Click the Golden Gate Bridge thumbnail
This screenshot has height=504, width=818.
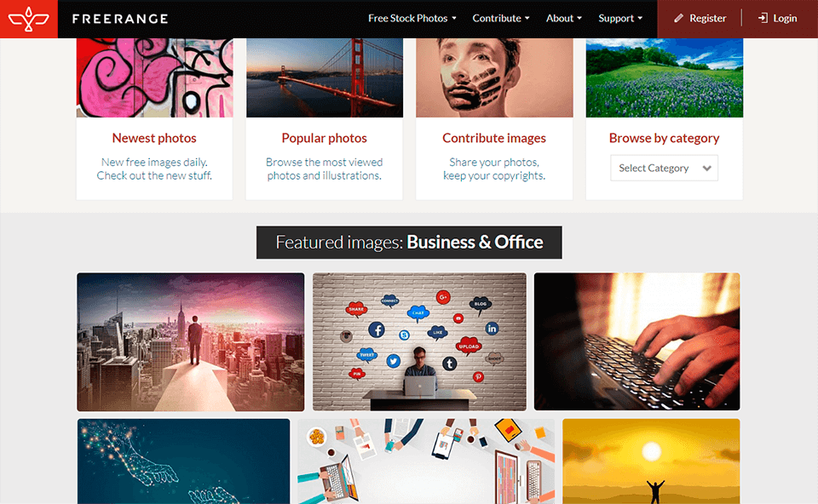pyautogui.click(x=325, y=77)
